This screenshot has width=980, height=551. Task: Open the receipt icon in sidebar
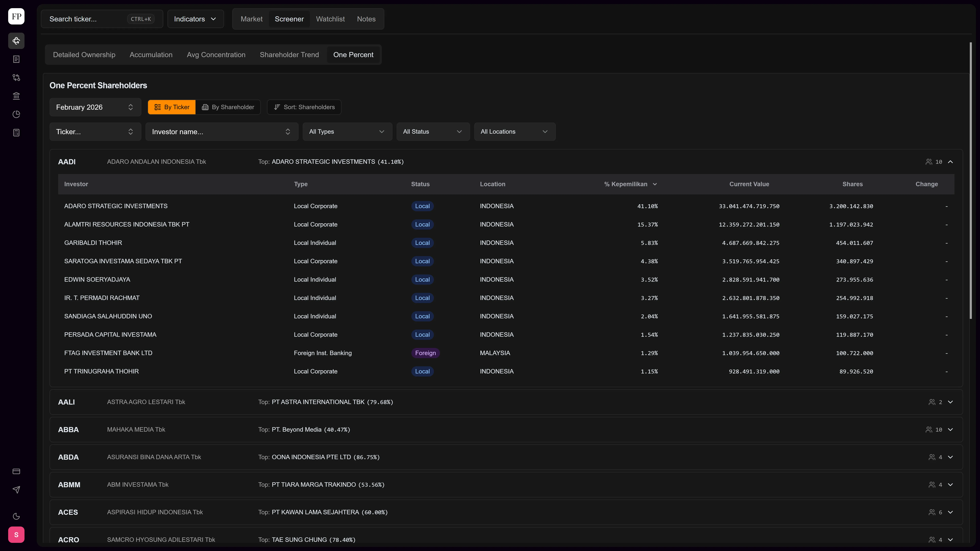[x=16, y=59]
